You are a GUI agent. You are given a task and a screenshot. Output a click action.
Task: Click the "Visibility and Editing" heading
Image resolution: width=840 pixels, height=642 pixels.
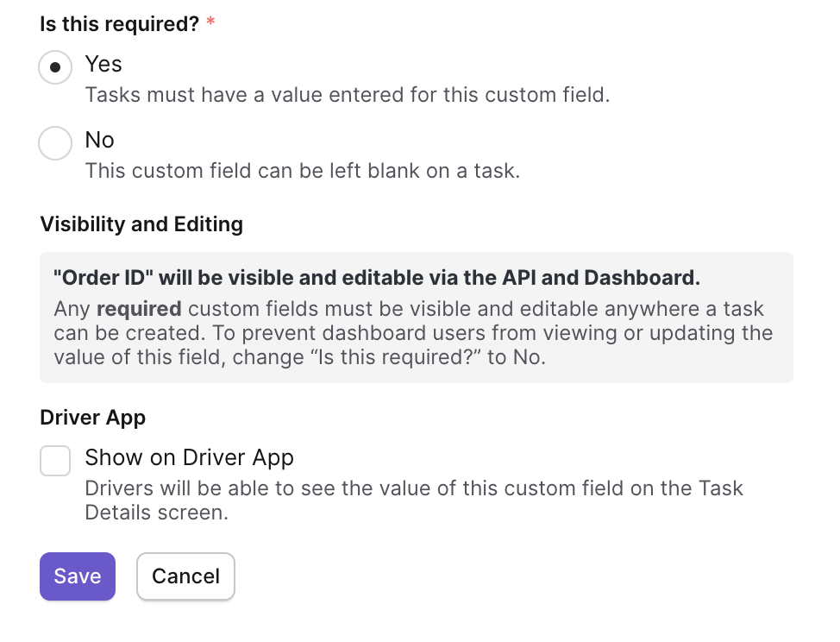tap(141, 224)
